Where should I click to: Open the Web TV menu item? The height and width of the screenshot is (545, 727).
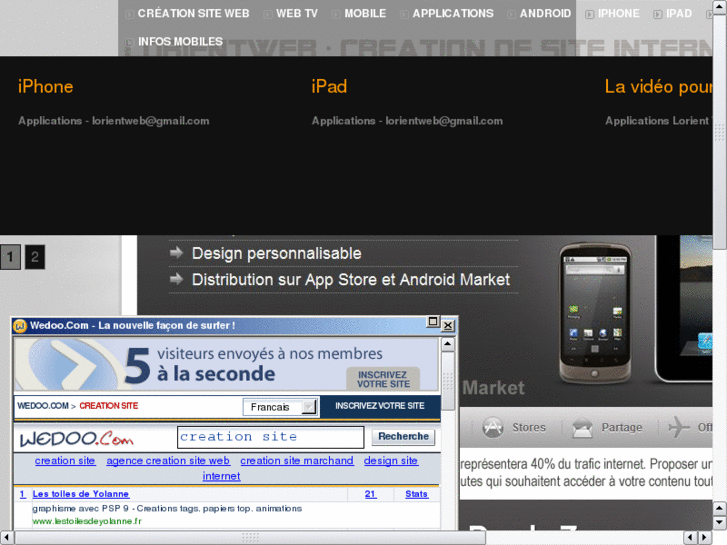point(297,13)
